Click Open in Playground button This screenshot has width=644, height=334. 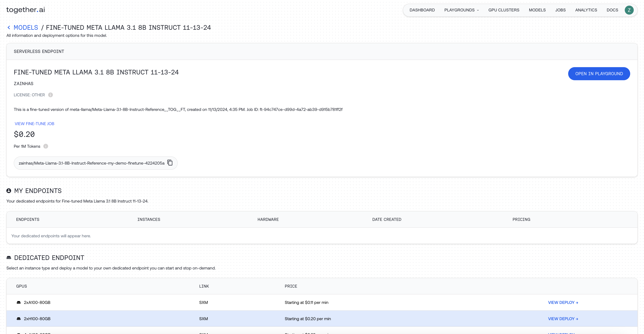(x=599, y=74)
